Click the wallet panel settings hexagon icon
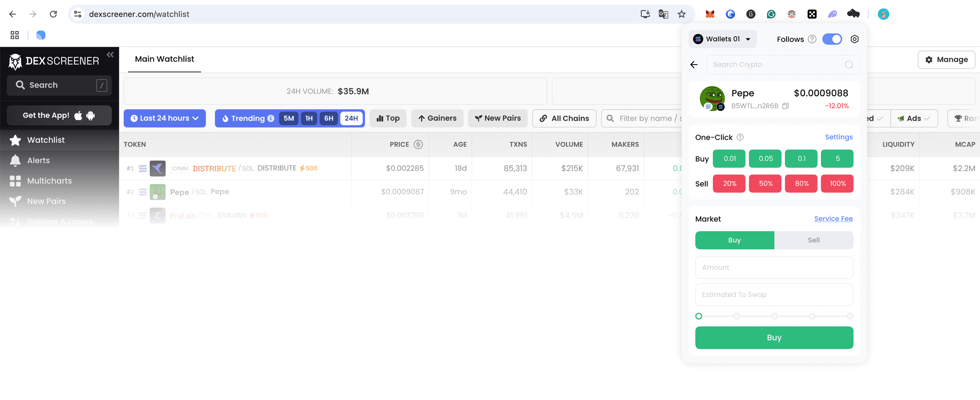Image resolution: width=980 pixels, height=400 pixels. click(x=855, y=39)
